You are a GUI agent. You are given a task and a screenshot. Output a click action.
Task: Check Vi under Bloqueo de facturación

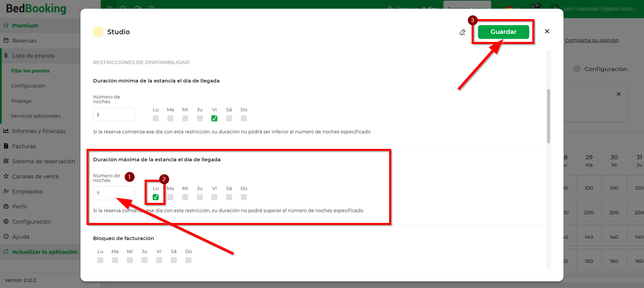159,260
